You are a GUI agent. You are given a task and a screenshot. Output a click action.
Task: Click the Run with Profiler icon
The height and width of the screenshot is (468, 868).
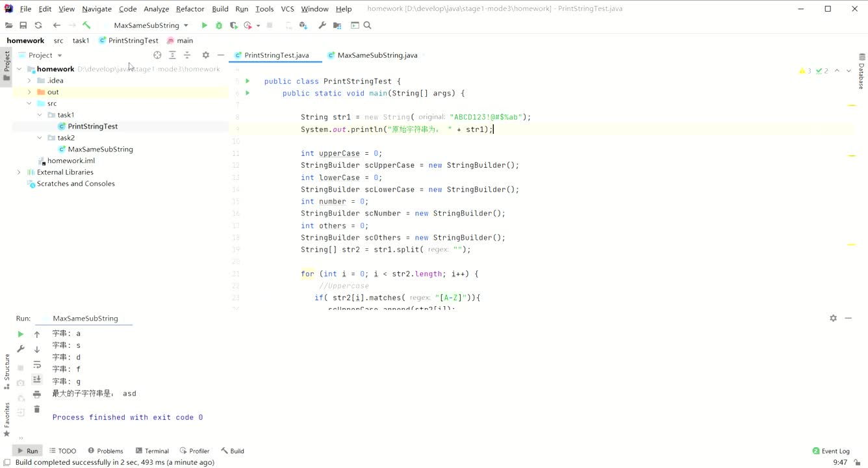248,25
